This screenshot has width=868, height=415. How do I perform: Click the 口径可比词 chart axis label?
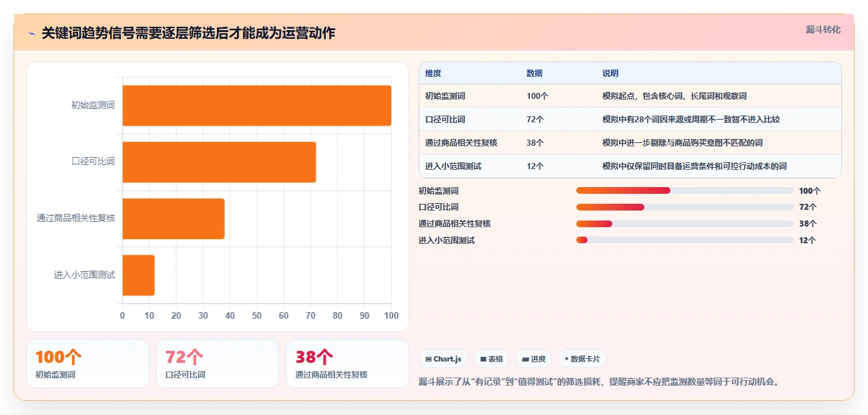[93, 162]
